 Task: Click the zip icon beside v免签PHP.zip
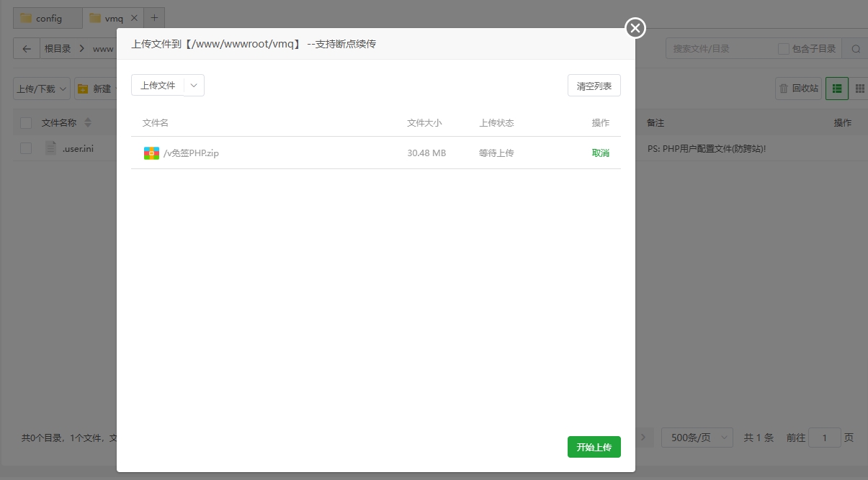151,153
